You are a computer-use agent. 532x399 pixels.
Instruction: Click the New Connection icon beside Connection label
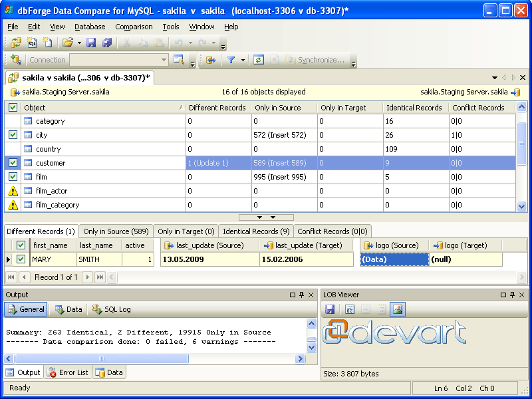coord(15,60)
